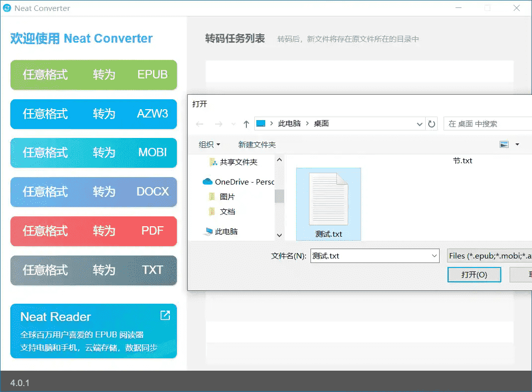Image resolution: width=532 pixels, height=392 pixels.
Task: Click the external link icon on Neat Reader
Action: coord(165,316)
